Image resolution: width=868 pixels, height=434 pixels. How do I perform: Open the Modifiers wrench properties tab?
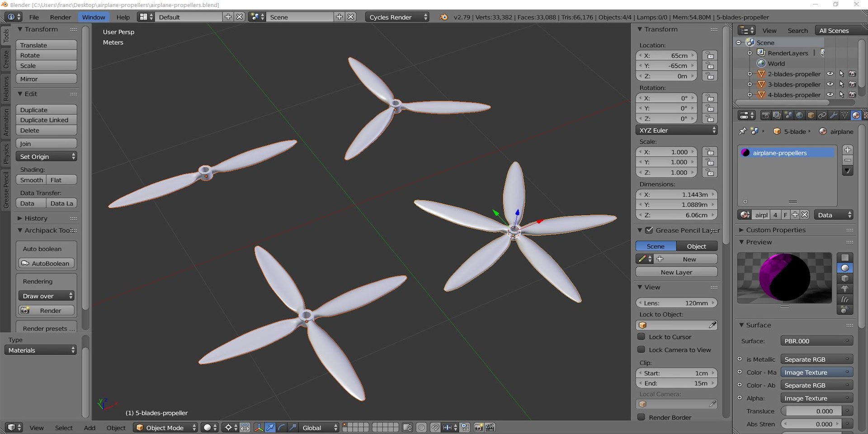tap(833, 115)
